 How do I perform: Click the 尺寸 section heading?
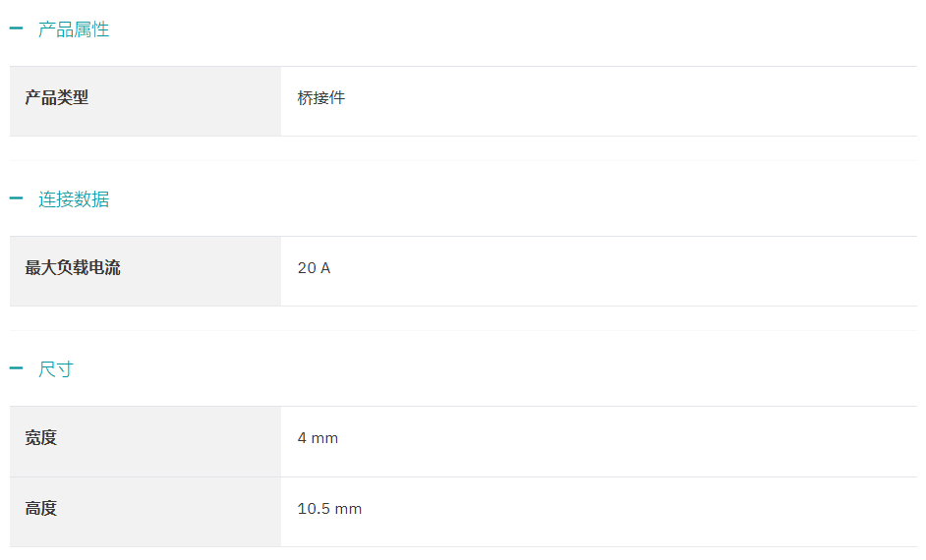pos(55,368)
